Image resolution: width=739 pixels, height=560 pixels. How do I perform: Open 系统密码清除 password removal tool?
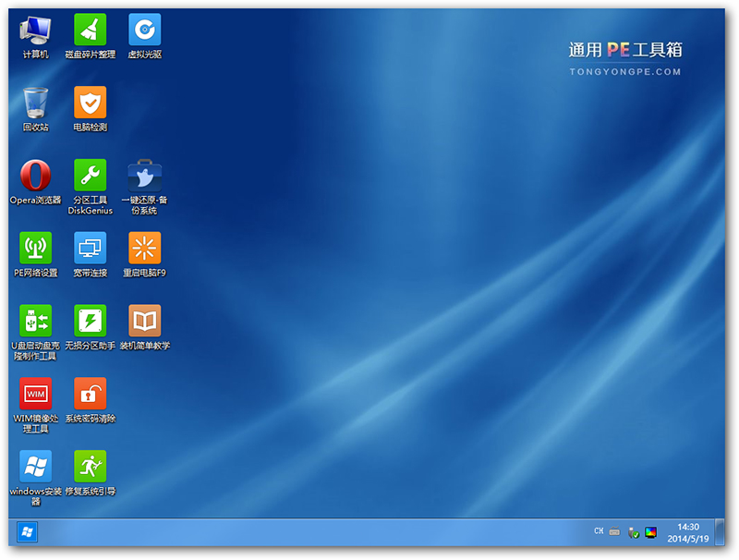[90, 394]
